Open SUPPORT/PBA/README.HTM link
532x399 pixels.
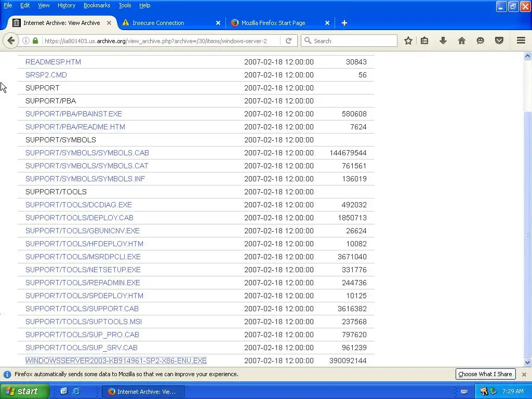tap(75, 127)
